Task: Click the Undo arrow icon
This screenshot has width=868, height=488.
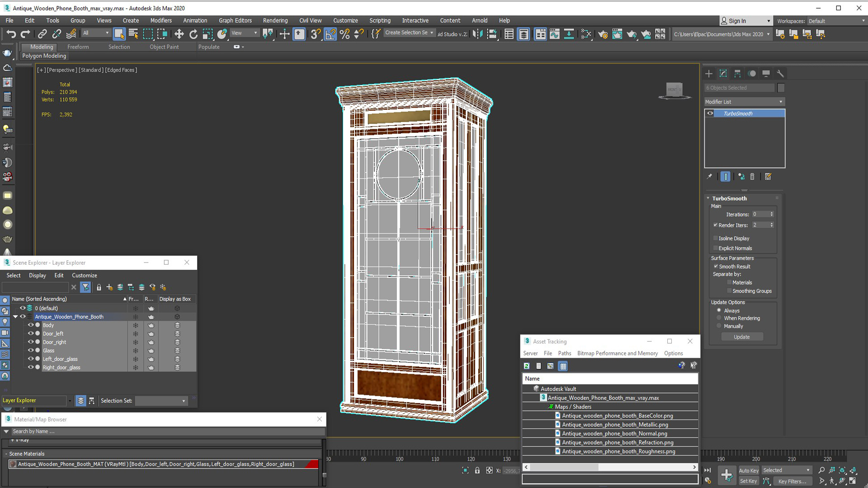Action: tap(11, 34)
